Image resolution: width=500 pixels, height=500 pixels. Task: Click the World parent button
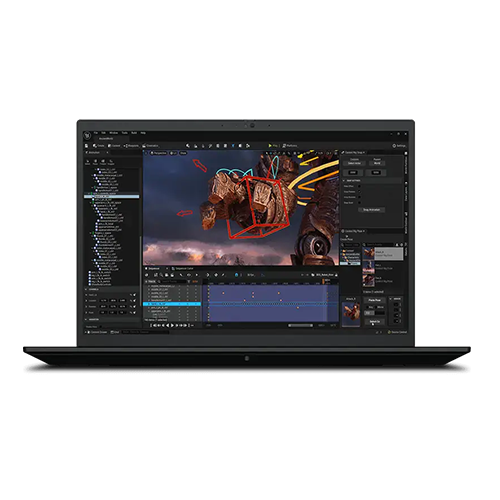click(x=377, y=163)
